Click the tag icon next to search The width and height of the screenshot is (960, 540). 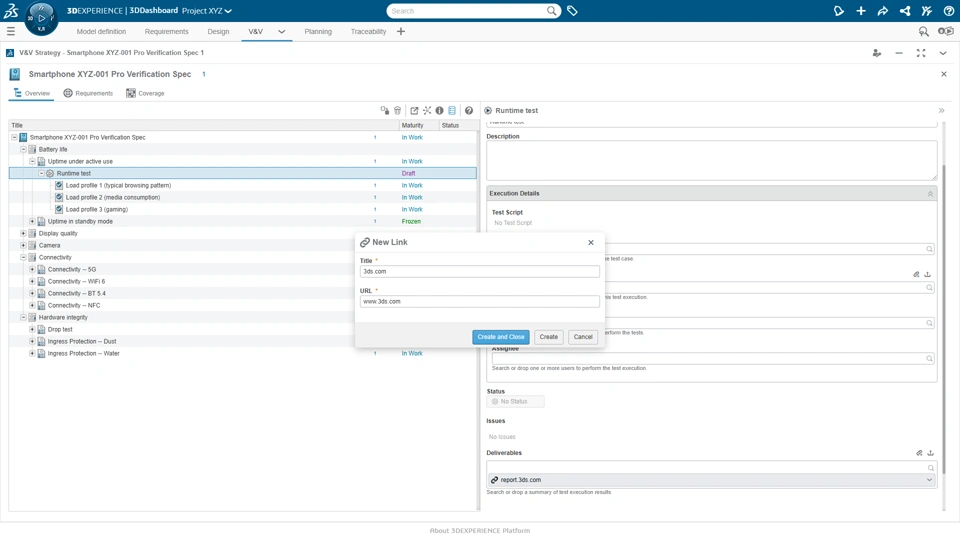(x=572, y=10)
